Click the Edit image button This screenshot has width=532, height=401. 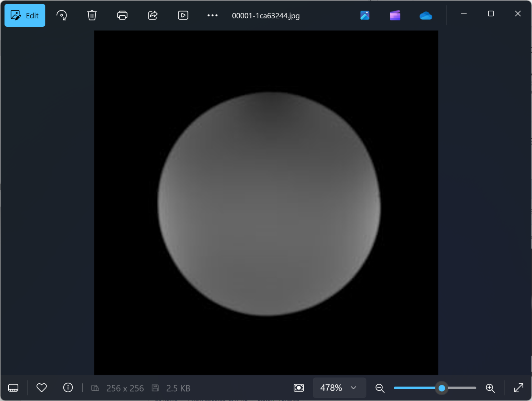(25, 16)
